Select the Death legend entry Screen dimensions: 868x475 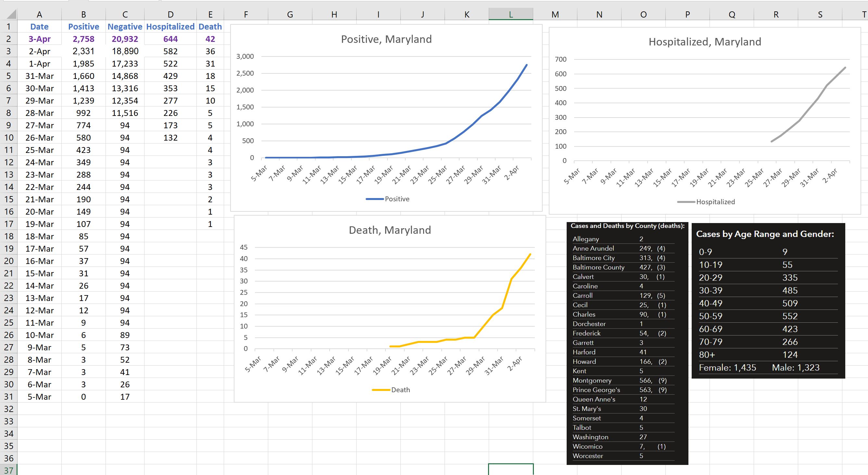[400, 390]
